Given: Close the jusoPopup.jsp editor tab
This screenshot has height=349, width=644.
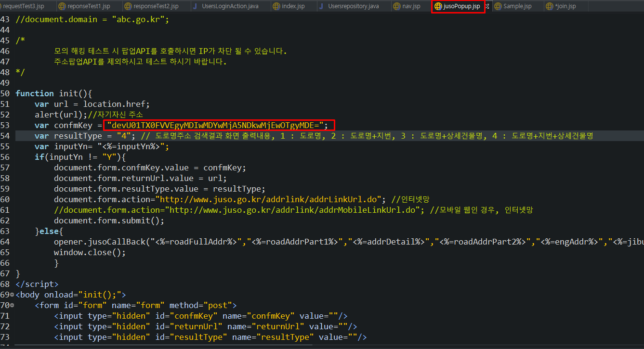Looking at the screenshot, I should 487,6.
